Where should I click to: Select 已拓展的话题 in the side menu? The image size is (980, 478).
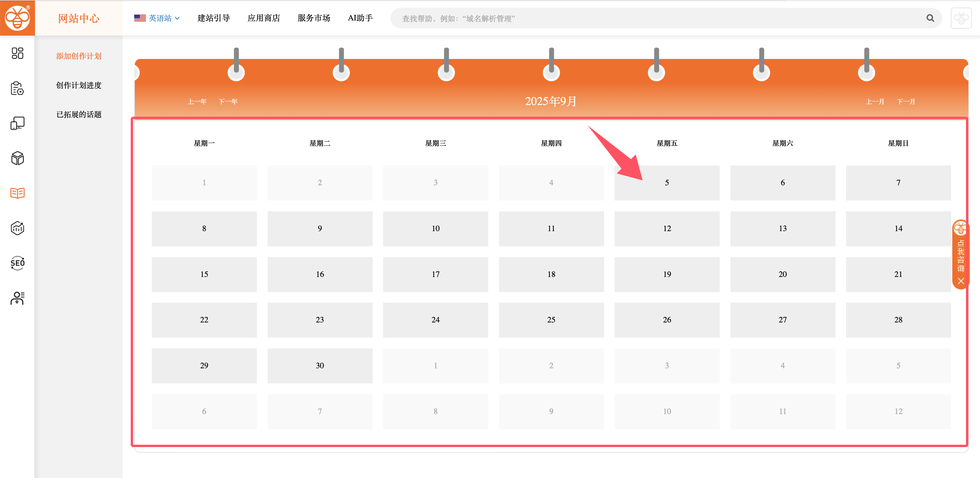click(x=79, y=115)
